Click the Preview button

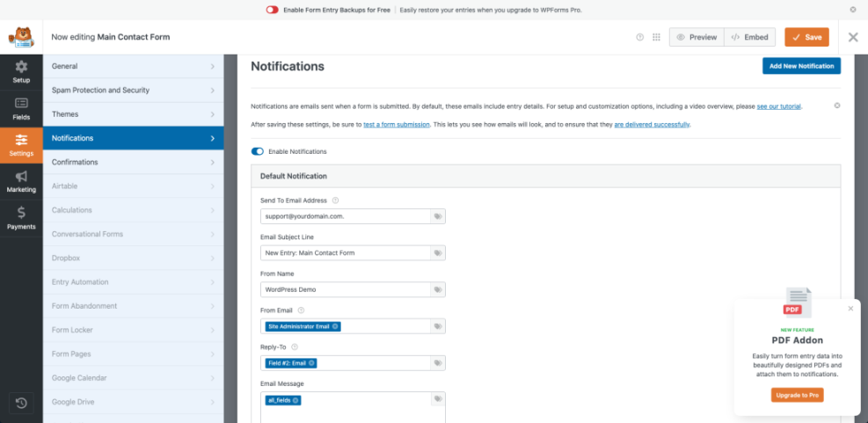tap(697, 37)
